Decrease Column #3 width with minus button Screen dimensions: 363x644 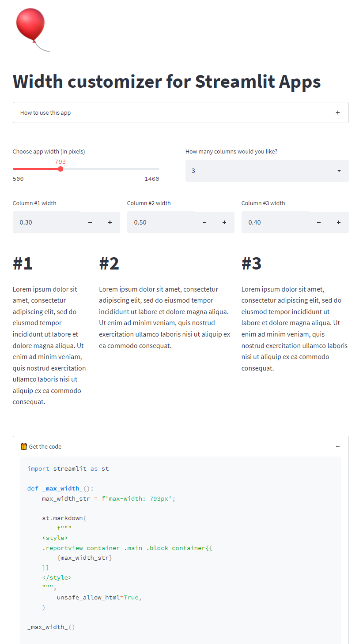(319, 222)
